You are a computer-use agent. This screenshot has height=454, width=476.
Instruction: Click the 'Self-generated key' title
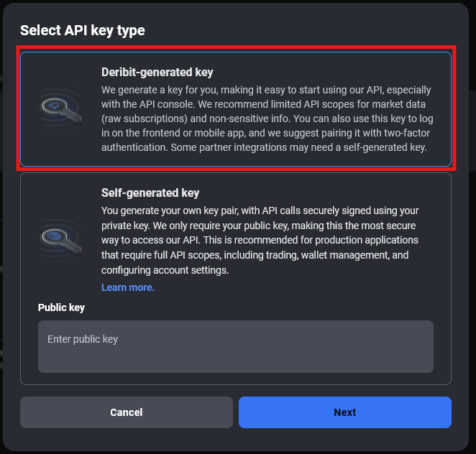(x=150, y=193)
